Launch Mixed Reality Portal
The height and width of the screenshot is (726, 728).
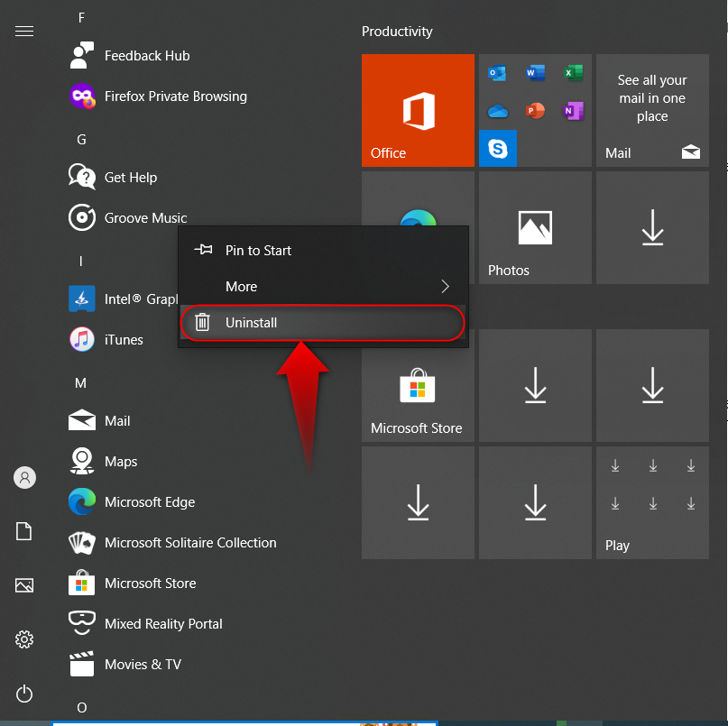(145, 623)
